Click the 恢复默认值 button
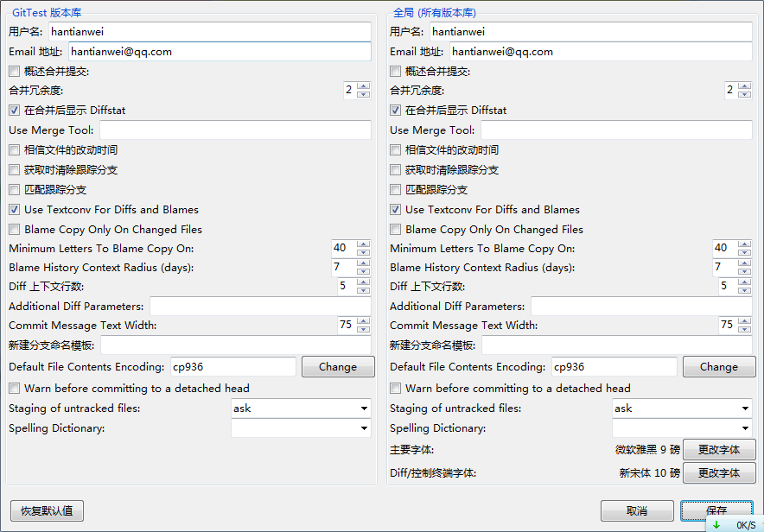This screenshot has height=532, width=764. (47, 510)
